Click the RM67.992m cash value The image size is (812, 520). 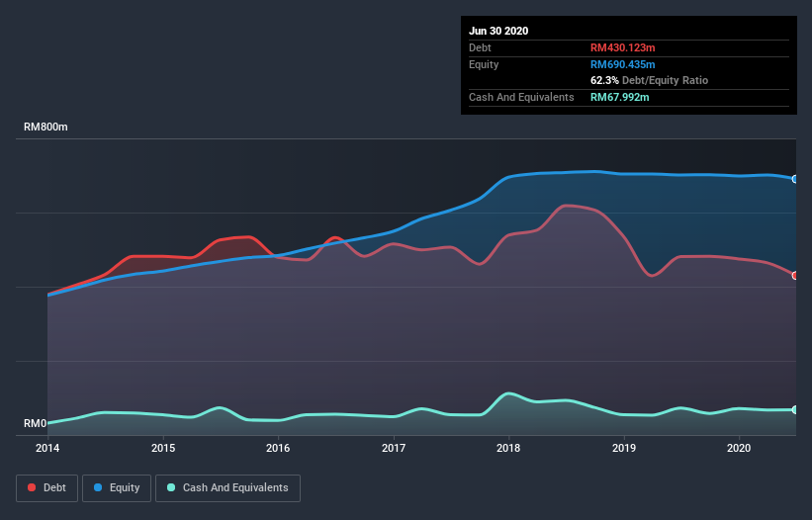pyautogui.click(x=619, y=97)
